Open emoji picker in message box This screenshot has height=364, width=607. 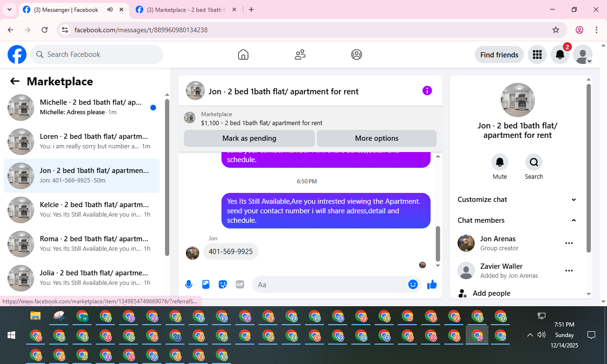413,284
